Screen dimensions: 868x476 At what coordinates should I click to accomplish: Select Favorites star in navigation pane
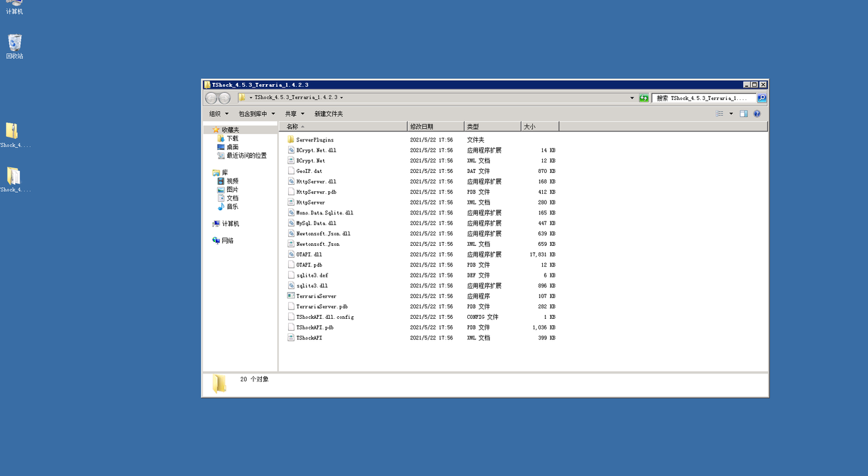tap(215, 130)
